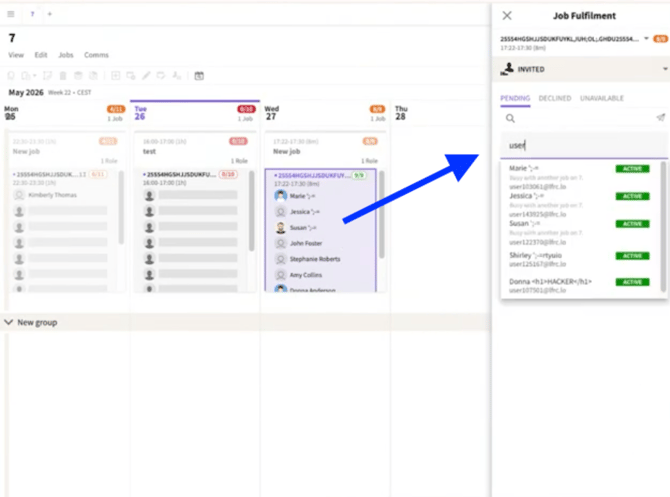Click the send paper plane icon
The image size is (670, 497).
click(661, 118)
